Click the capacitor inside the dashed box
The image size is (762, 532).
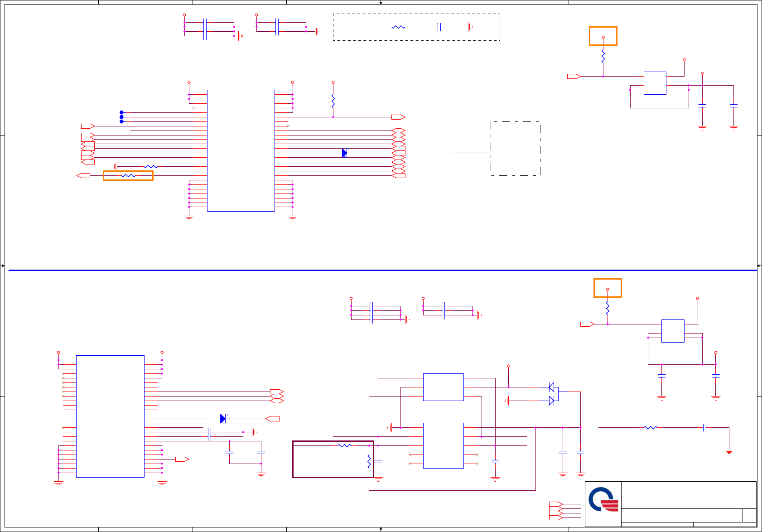[439, 27]
